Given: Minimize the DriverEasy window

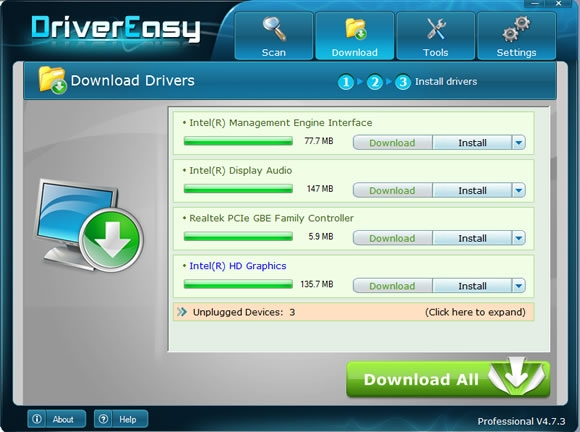Looking at the screenshot, I should [x=535, y=3].
